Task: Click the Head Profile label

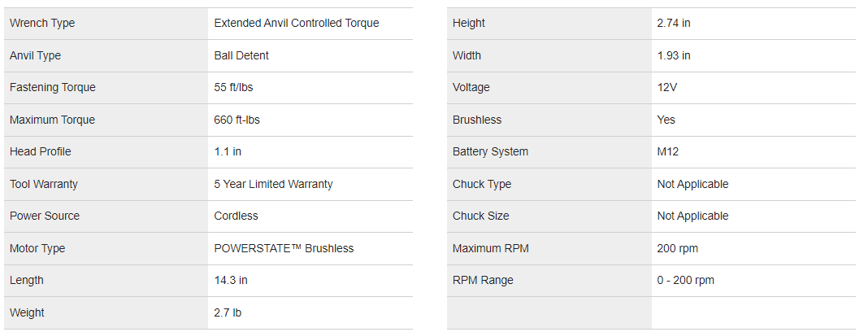Action: click(41, 152)
